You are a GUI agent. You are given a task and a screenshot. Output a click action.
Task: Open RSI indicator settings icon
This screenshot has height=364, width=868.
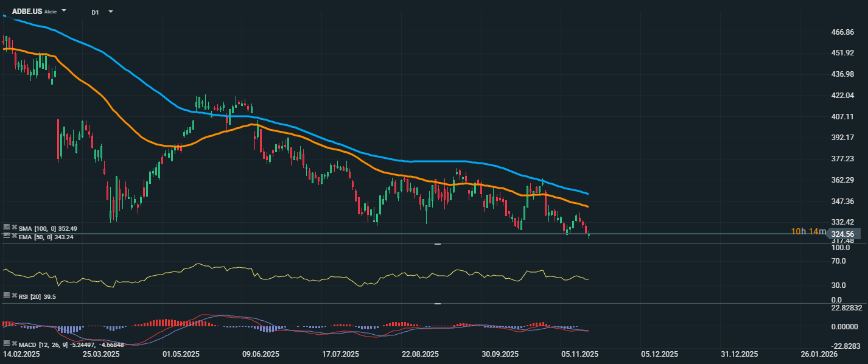pos(6,295)
